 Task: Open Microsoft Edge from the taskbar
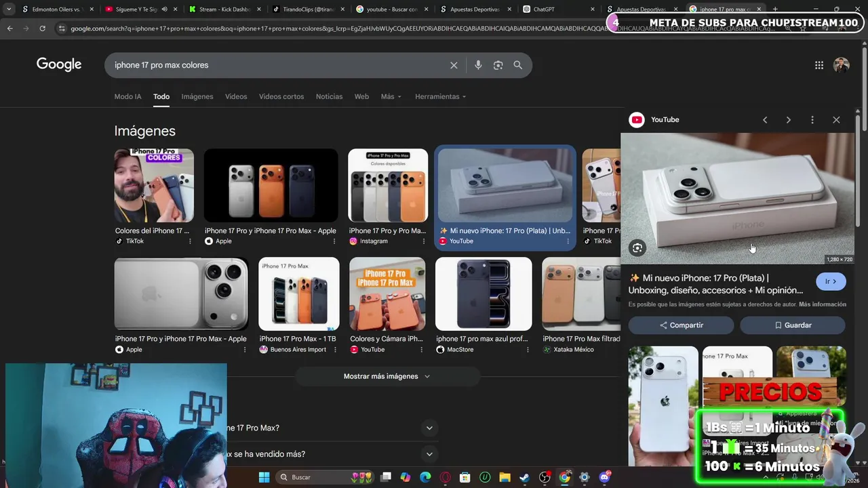pos(425,477)
